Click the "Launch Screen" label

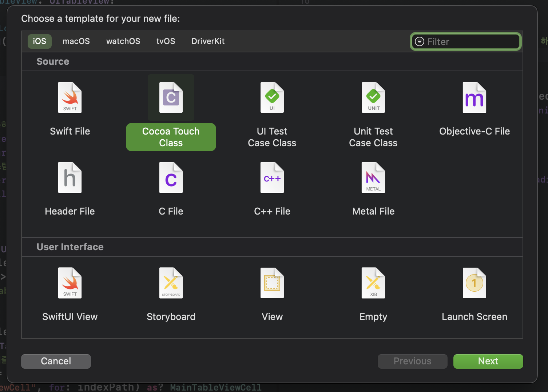pos(474,317)
